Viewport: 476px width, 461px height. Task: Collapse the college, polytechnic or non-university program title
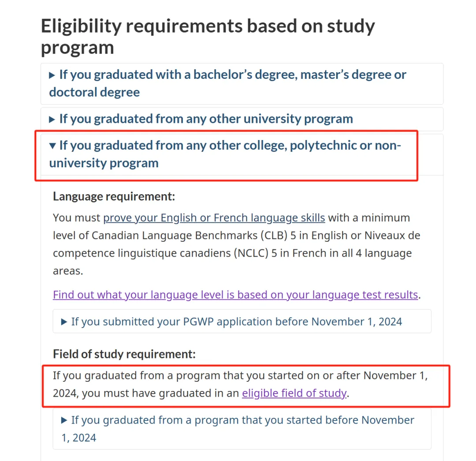230,146
